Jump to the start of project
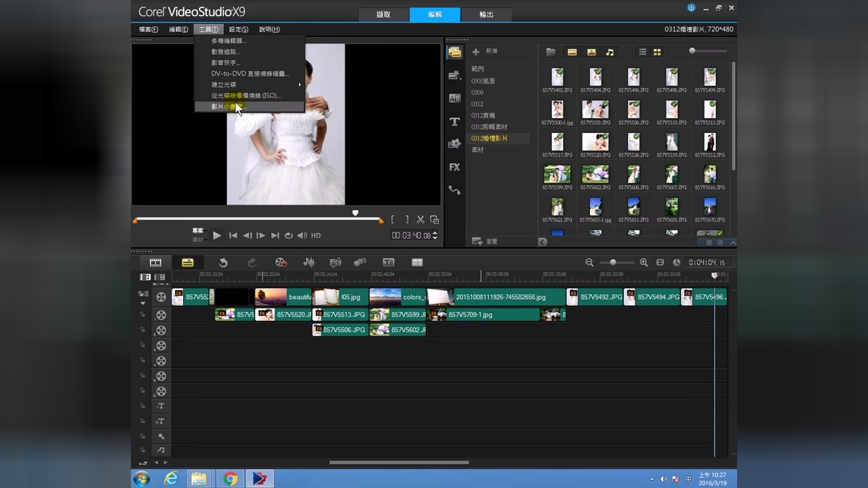The image size is (868, 488). coord(233,235)
